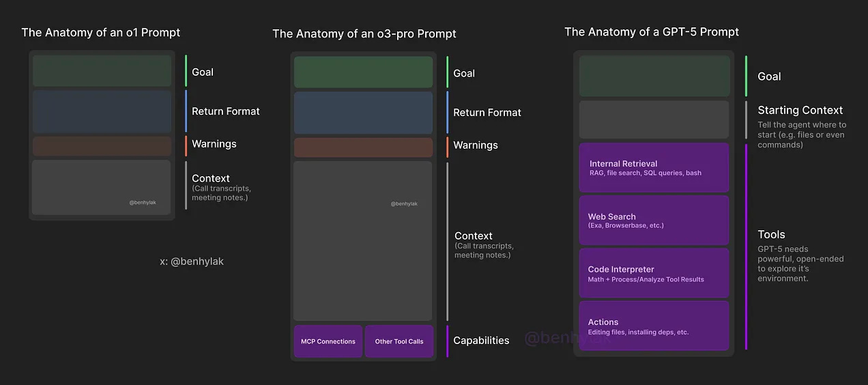Image resolution: width=868 pixels, height=385 pixels.
Task: Click the 'Warnings' label of the o1 diagram
Action: point(214,144)
